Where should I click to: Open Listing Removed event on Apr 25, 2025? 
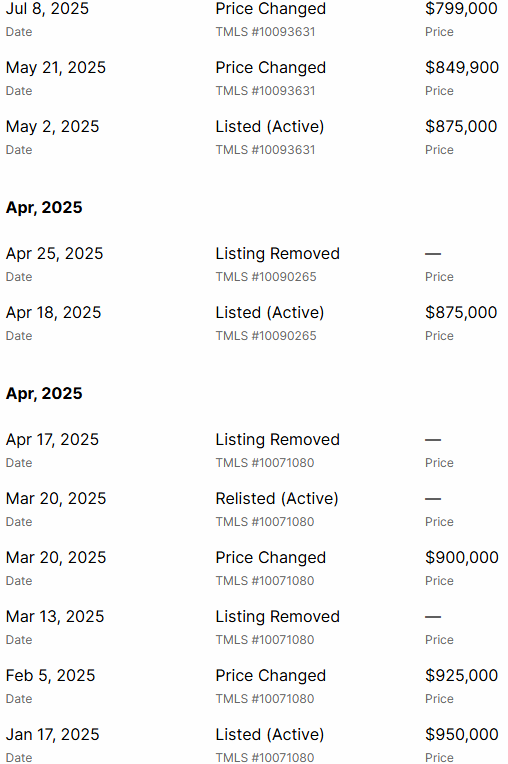click(x=278, y=254)
